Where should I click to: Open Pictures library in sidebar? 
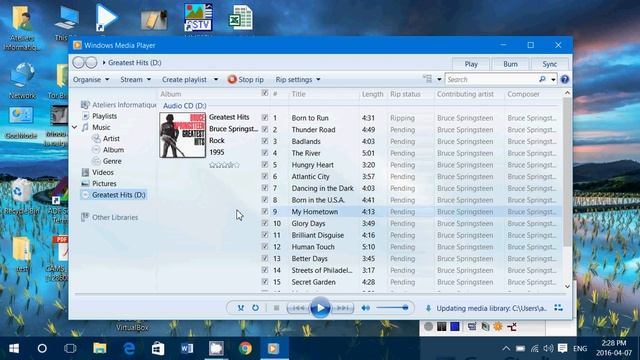104,184
